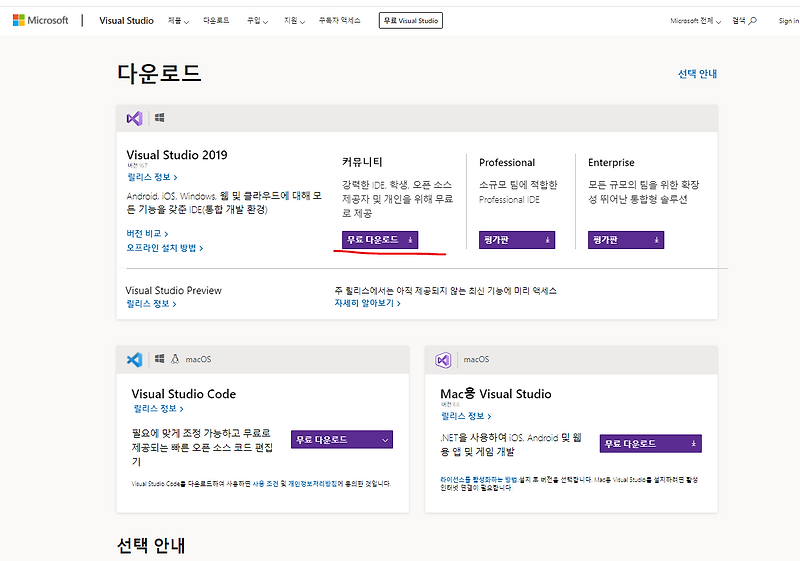
Task: Click the Microsoft logo
Action: point(40,20)
